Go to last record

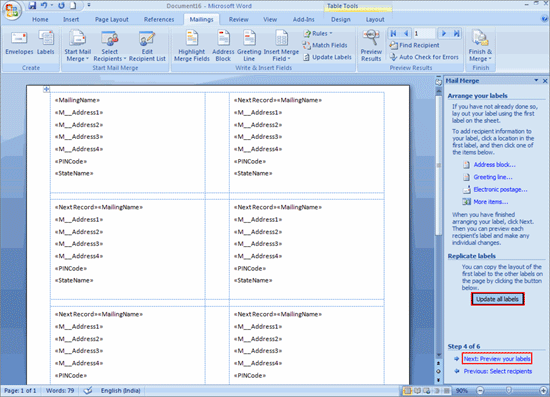pyautogui.click(x=456, y=33)
